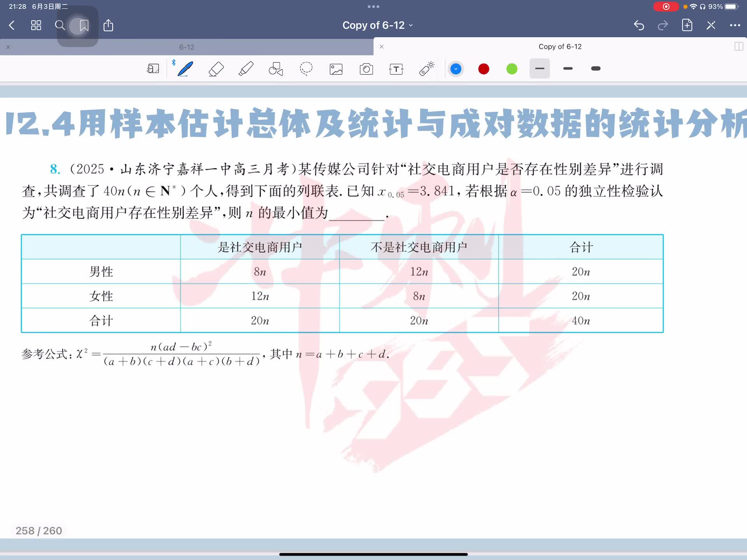Toggle read-only mode with pencil-slash icon
The image size is (747, 560).
point(711,25)
